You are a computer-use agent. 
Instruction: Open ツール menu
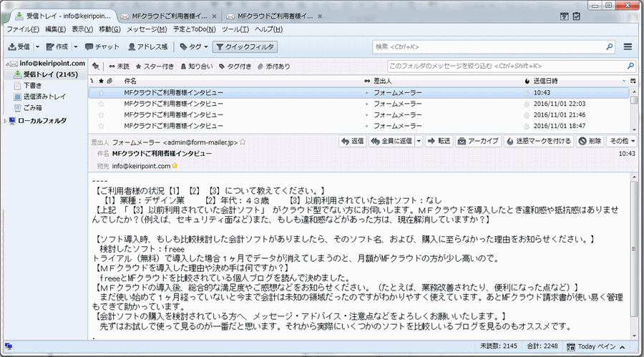[235, 29]
